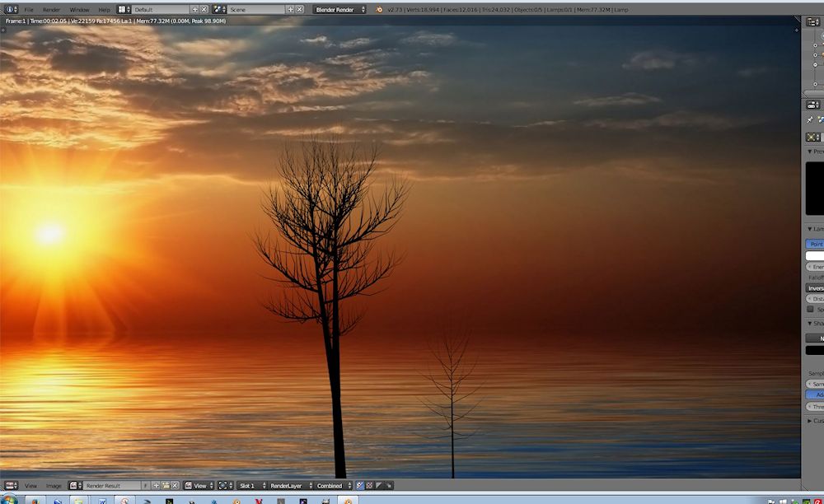Add a new screen layout next to Default

click(194, 9)
